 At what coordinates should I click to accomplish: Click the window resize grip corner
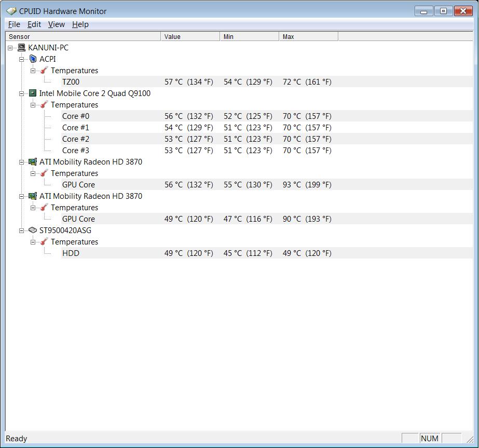[470, 439]
